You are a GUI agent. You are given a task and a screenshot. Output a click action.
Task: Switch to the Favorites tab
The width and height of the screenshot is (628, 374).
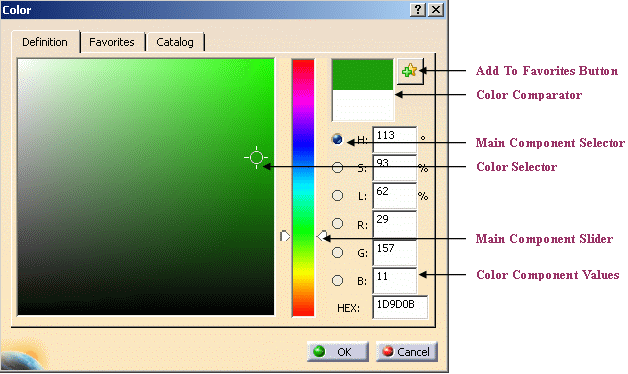(112, 42)
